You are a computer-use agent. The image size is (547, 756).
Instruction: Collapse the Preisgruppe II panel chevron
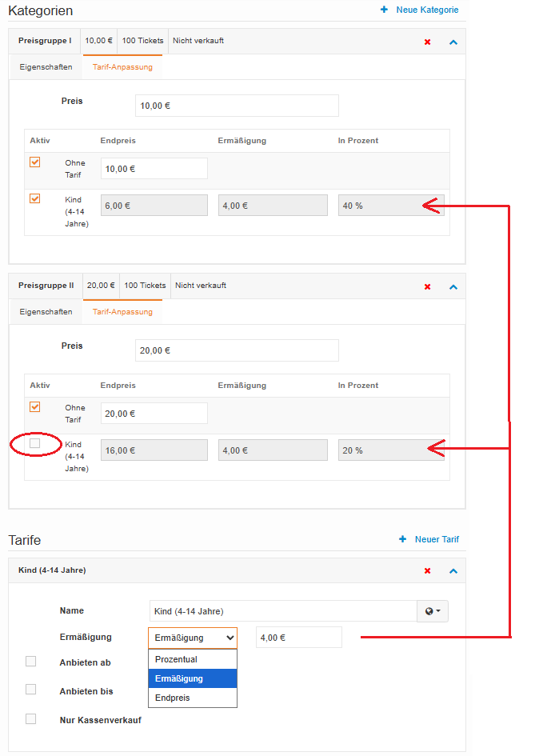(x=453, y=286)
